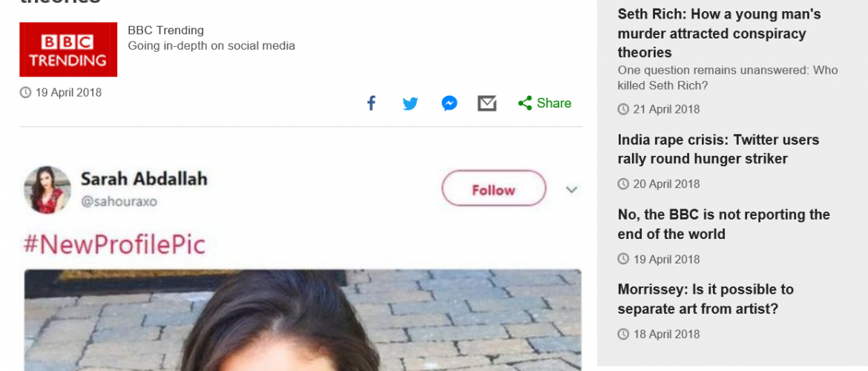
Task: Open the green Share menu
Action: click(x=545, y=104)
